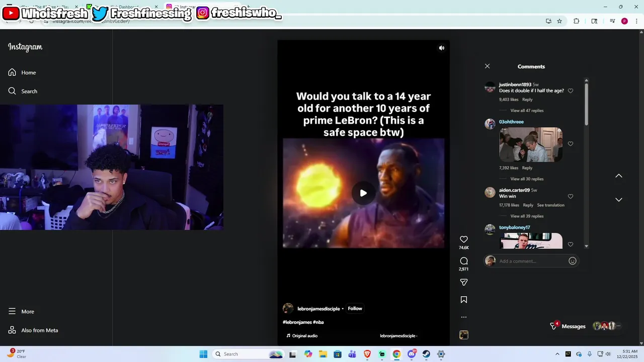Like aiden.carter09's Win win comment
644x362 pixels.
(x=571, y=197)
